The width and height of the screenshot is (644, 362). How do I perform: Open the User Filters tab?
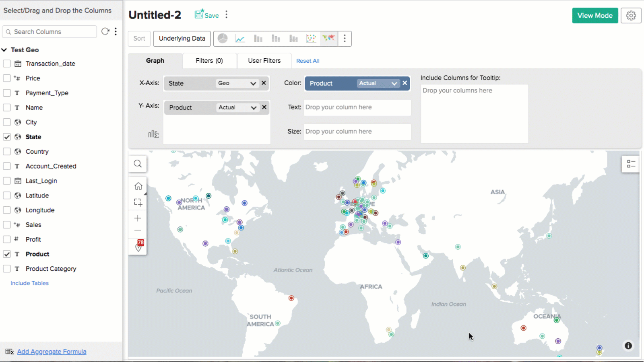click(264, 61)
